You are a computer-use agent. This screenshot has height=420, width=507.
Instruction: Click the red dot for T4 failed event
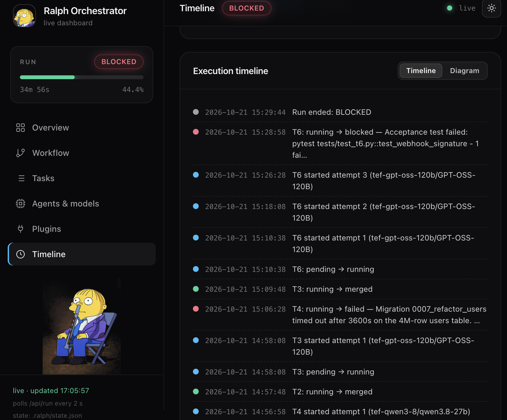(196, 309)
